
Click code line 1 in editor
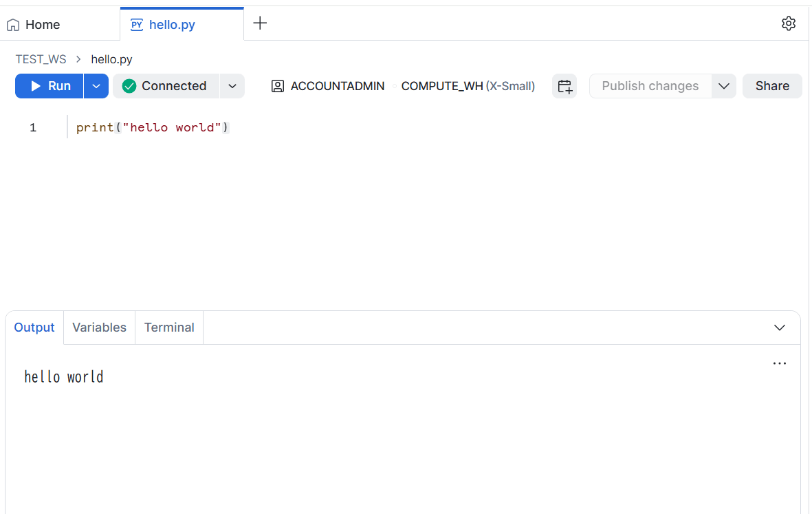point(152,127)
